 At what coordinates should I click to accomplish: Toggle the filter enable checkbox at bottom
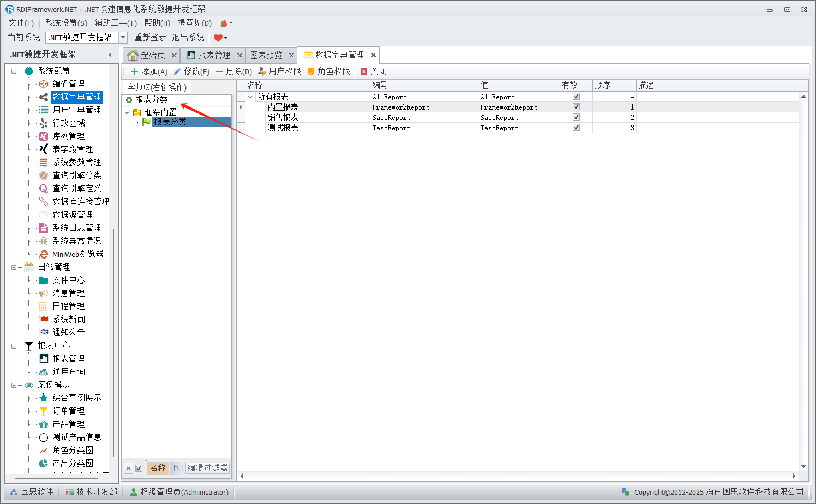[139, 468]
